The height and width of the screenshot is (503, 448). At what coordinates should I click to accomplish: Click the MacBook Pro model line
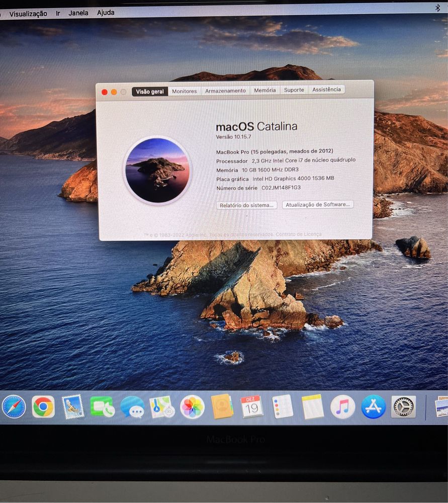[x=275, y=151]
